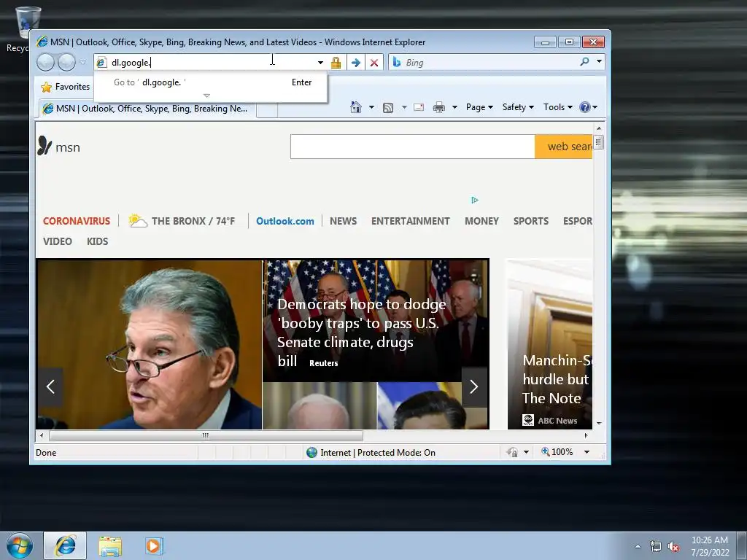Open the Outlook.com link
This screenshot has height=560, width=747.
[285, 221]
